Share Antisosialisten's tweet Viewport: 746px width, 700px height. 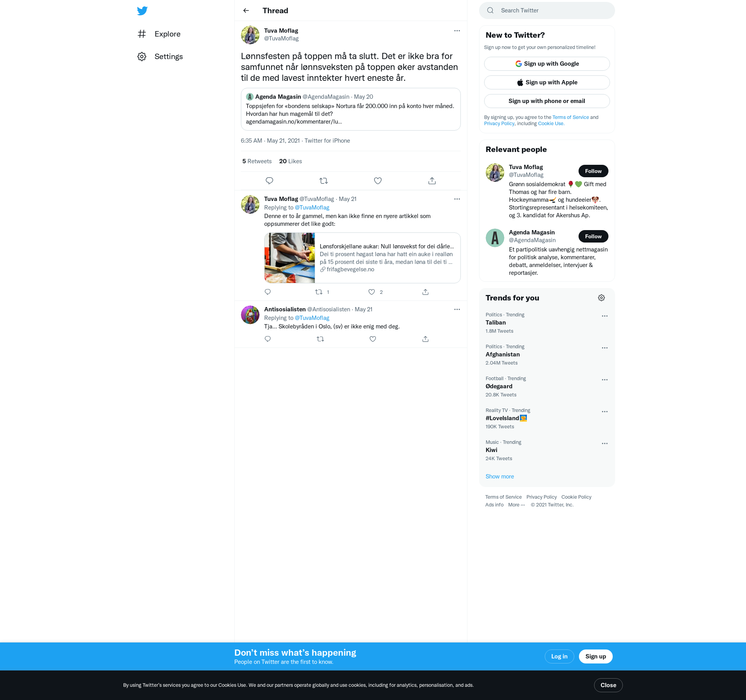click(x=425, y=339)
